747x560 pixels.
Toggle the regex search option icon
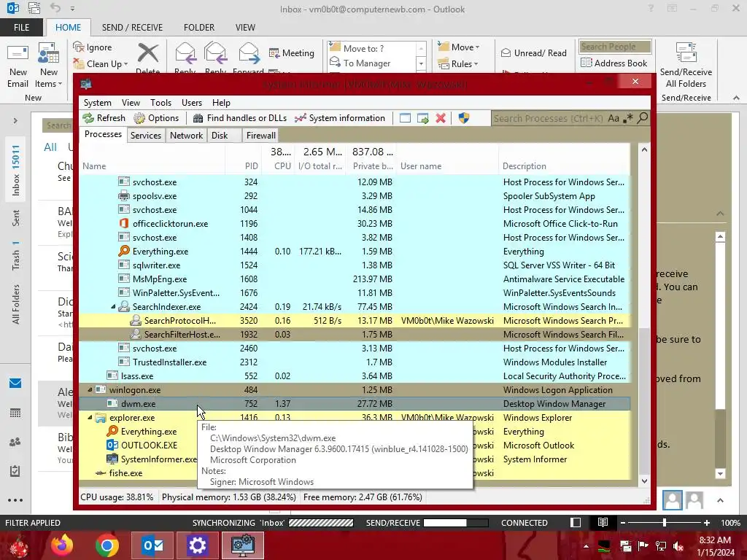628,118
